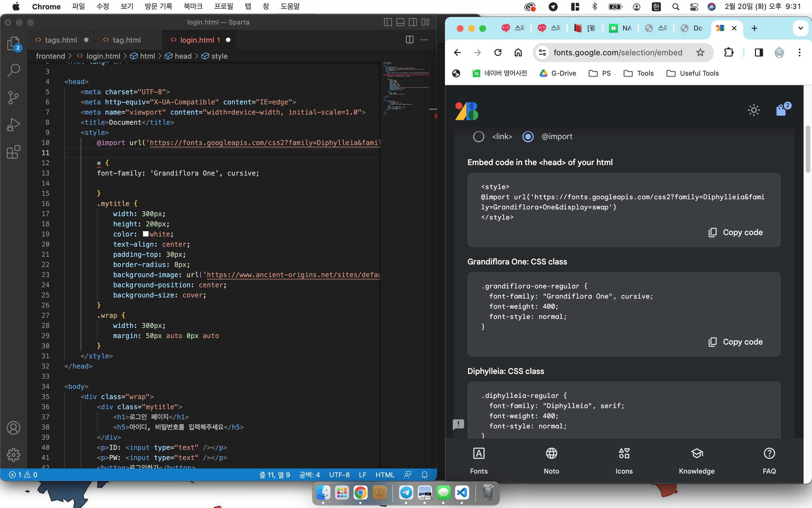Open the editor More Actions menu
Image resolution: width=812 pixels, height=508 pixels.
424,40
